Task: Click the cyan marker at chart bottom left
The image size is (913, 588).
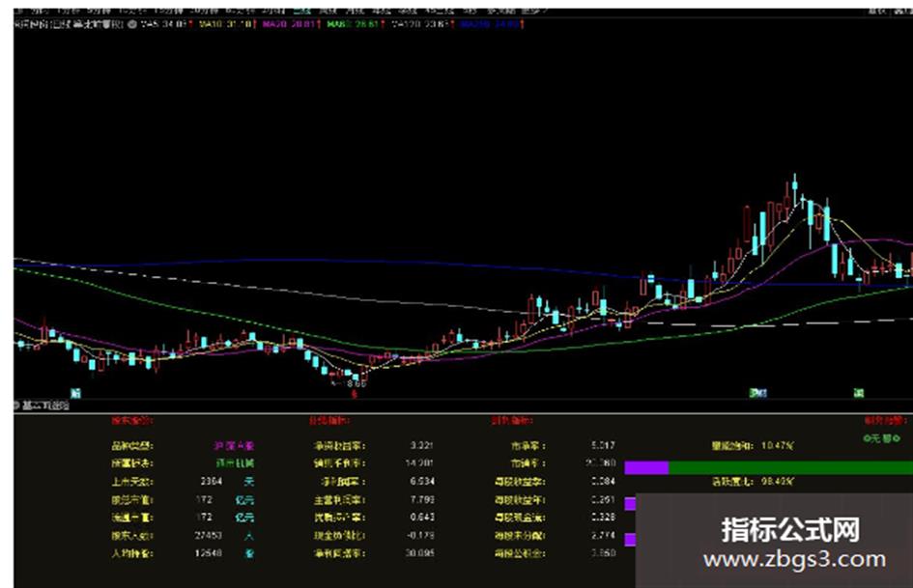Action: [75, 393]
